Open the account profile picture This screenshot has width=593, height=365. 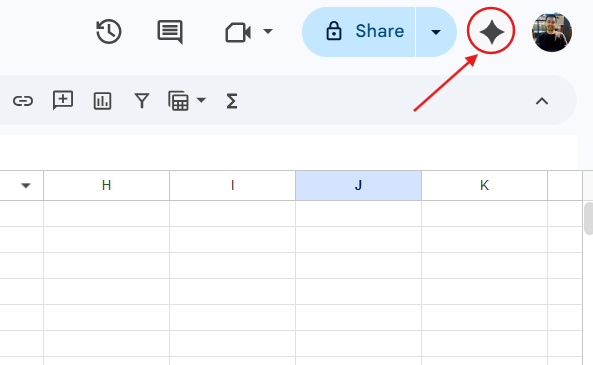pyautogui.click(x=552, y=32)
